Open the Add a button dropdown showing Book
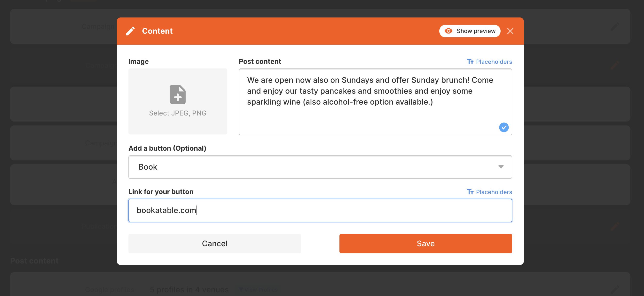644x296 pixels. 320,167
